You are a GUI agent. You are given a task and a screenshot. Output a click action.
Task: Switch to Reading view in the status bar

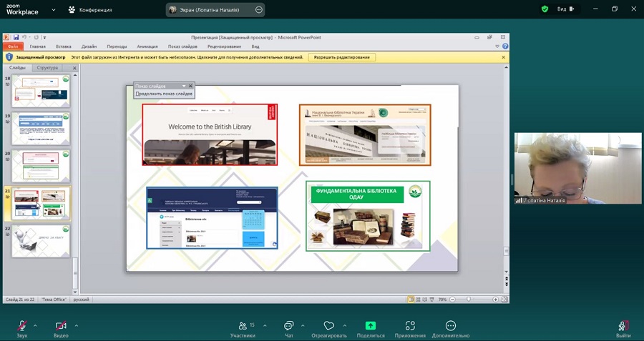tap(425, 300)
